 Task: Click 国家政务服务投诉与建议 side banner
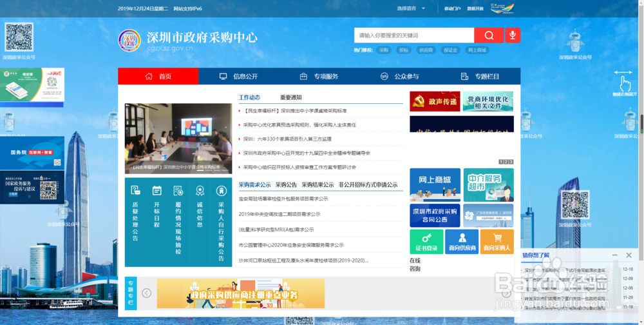tap(32, 187)
